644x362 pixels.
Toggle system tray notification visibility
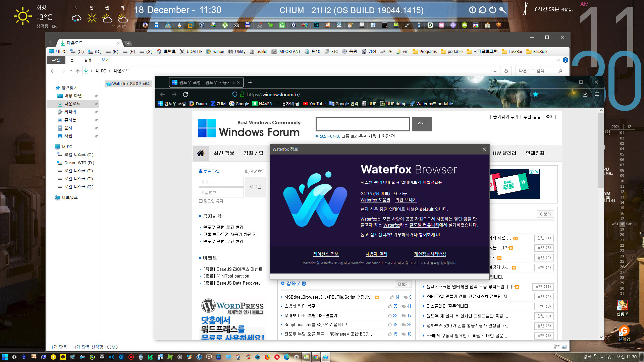pyautogui.click(x=603, y=357)
